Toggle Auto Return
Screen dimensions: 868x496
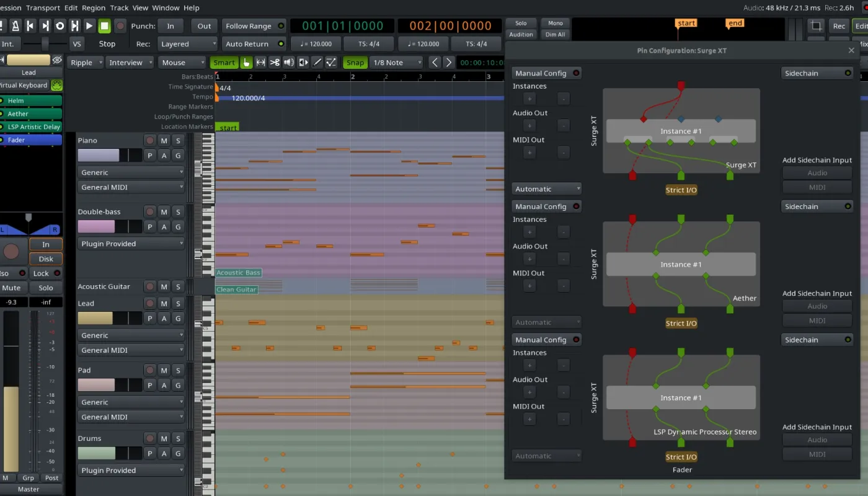tap(254, 44)
